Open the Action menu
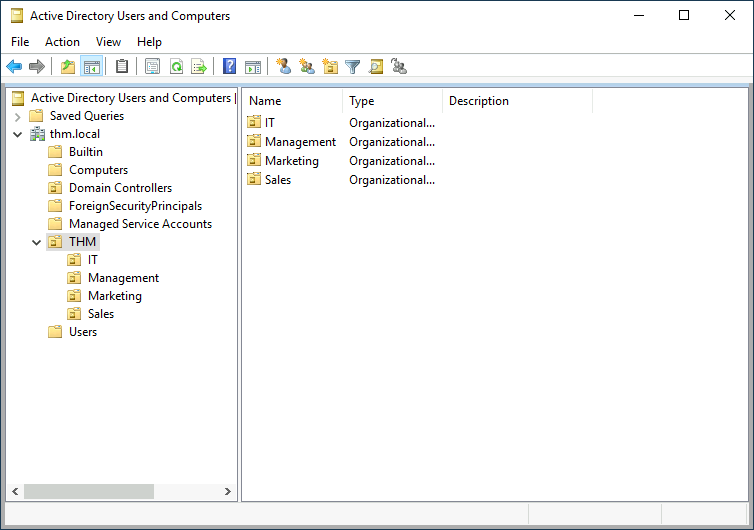754x530 pixels. click(x=62, y=42)
